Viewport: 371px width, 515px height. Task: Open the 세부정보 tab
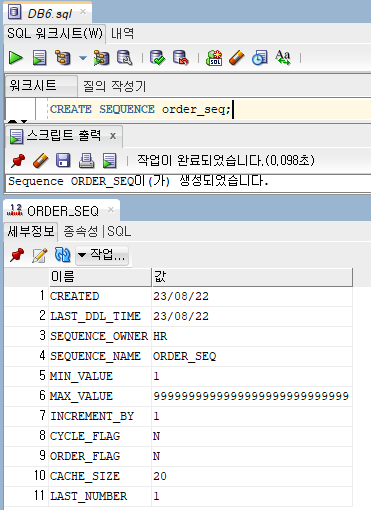(31, 231)
